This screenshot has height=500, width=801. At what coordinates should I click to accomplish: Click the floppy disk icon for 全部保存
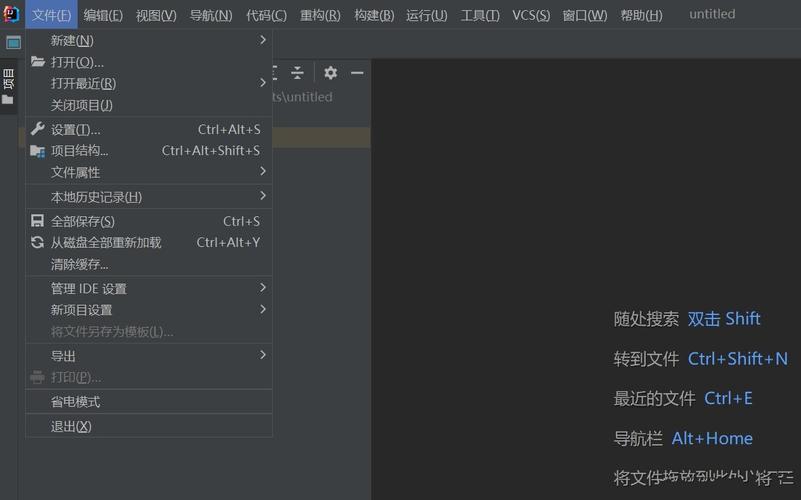click(x=38, y=221)
